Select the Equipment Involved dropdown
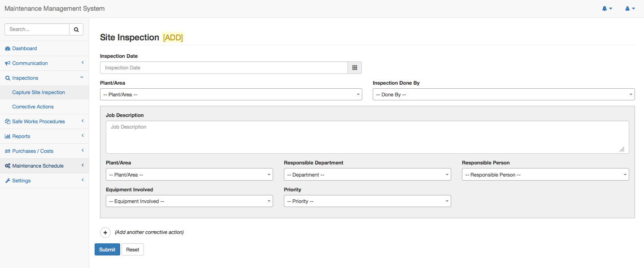Viewport: 644px width, 268px height. click(x=189, y=201)
